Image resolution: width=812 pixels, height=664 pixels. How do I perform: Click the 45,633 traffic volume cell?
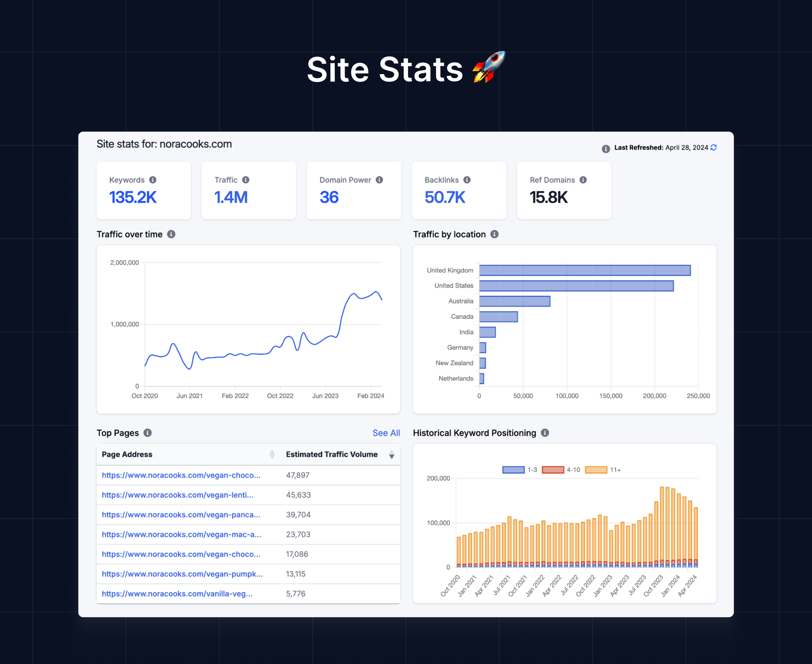pyautogui.click(x=299, y=495)
